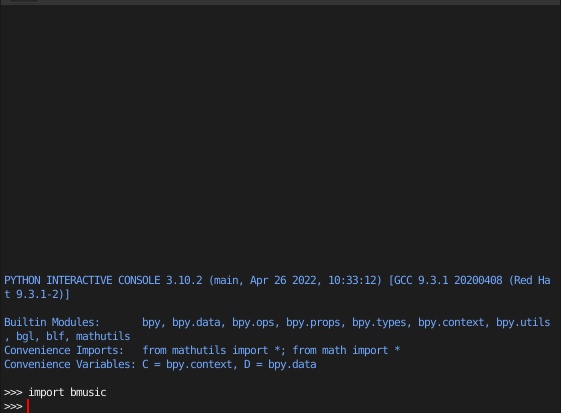Click the 'Builtin Modules:' label

point(52,322)
